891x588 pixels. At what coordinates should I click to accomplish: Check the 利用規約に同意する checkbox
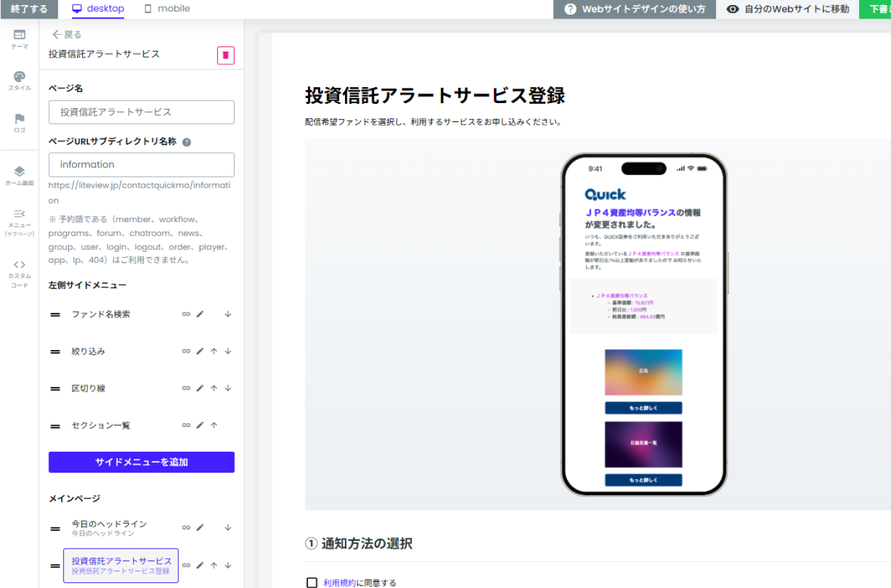312,582
